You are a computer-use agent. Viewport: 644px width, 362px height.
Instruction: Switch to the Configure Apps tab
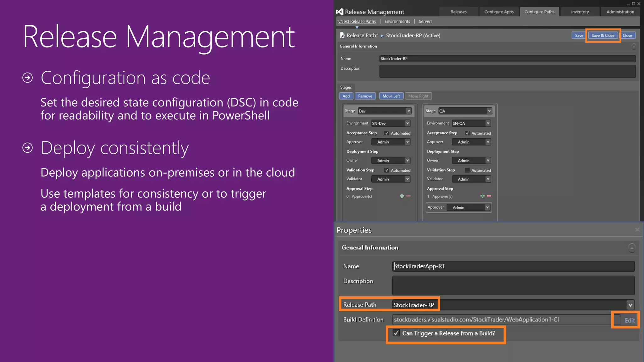499,12
